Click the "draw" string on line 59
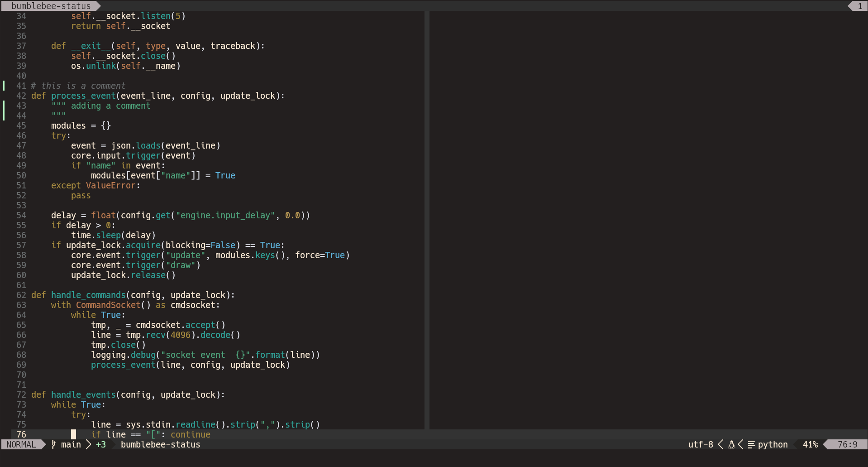Viewport: 868px width, 467px height. coord(181,265)
